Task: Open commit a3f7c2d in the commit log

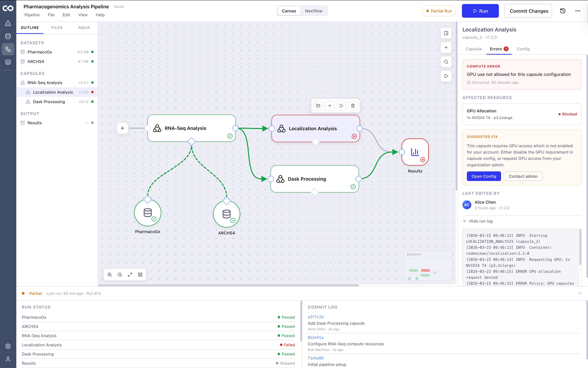Action: (x=315, y=317)
